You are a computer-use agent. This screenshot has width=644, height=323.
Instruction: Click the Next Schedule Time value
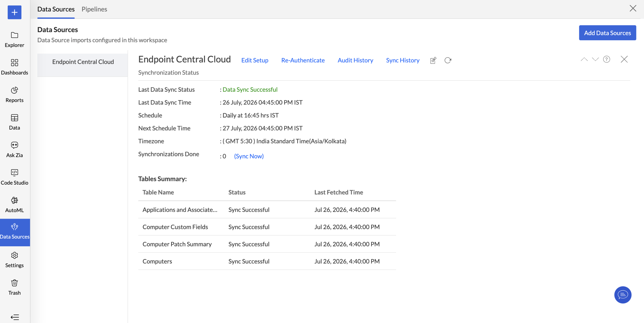click(263, 128)
